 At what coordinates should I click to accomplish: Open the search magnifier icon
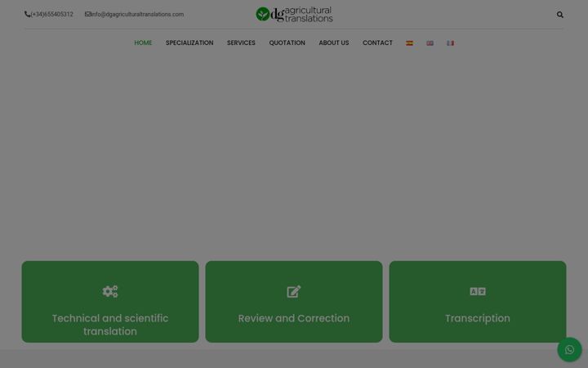click(x=560, y=15)
